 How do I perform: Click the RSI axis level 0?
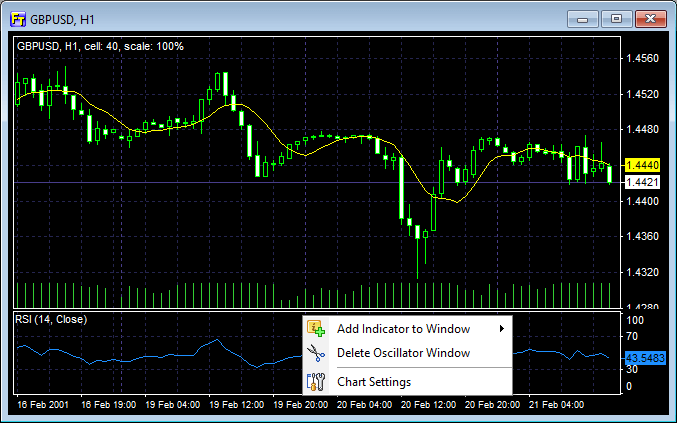click(629, 386)
